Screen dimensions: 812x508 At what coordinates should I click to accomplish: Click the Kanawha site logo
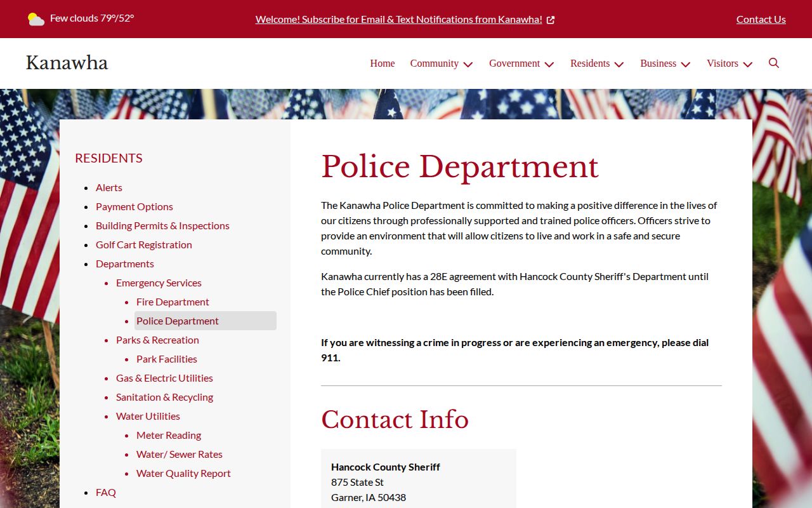tap(67, 63)
